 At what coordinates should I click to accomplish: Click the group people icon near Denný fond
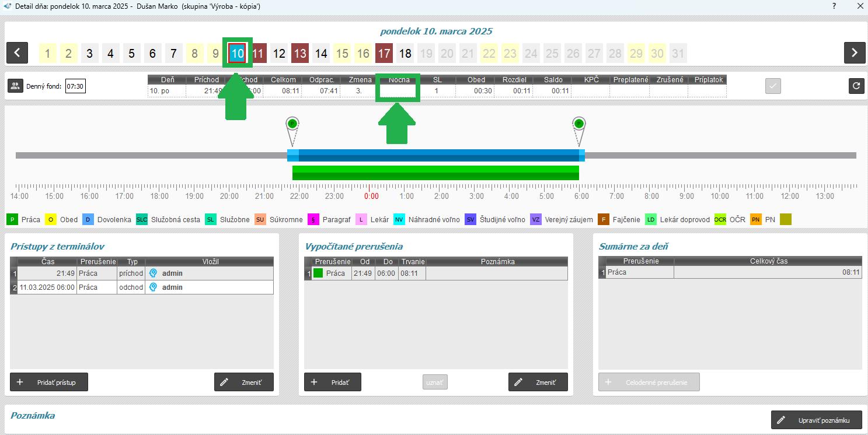tap(15, 86)
